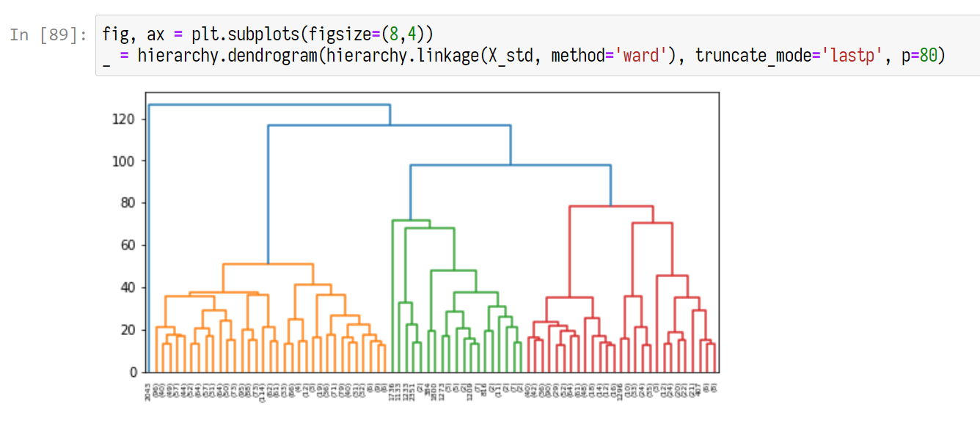The image size is (980, 426).
Task: Click the topmost blue root branch line
Action: point(268,105)
